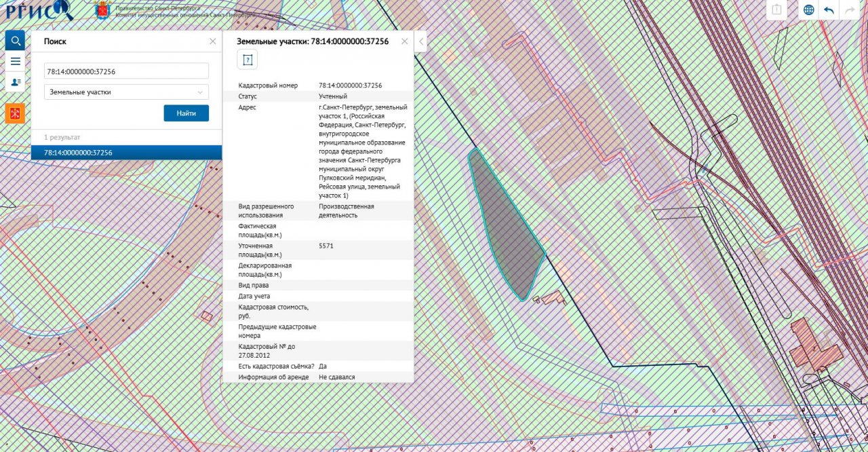Open the search tool in left sidebar
This screenshot has width=868, height=452.
(x=15, y=41)
